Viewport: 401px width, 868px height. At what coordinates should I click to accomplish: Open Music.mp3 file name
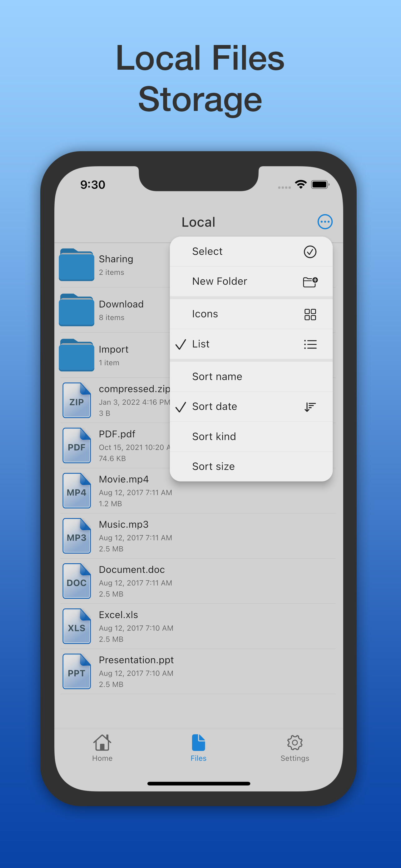pos(124,524)
